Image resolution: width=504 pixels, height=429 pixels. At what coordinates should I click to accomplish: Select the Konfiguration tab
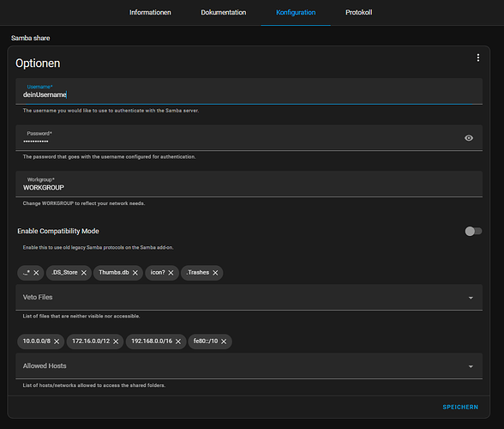click(296, 12)
